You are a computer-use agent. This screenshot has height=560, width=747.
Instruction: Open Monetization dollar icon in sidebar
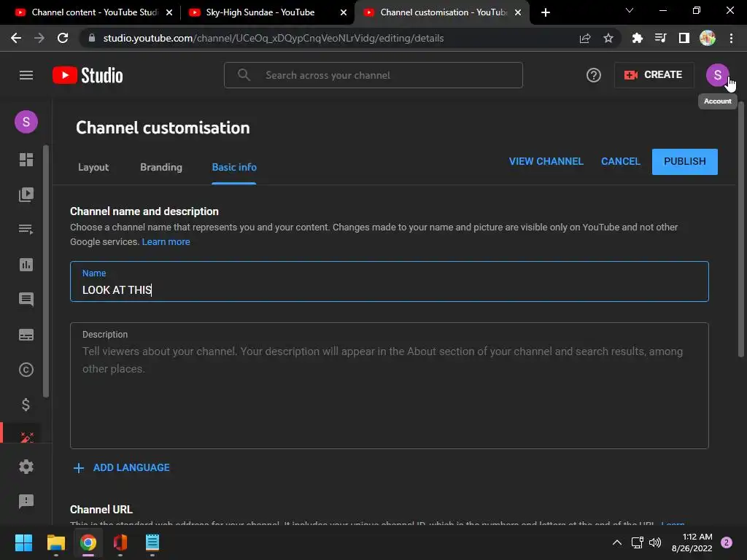[x=26, y=405]
